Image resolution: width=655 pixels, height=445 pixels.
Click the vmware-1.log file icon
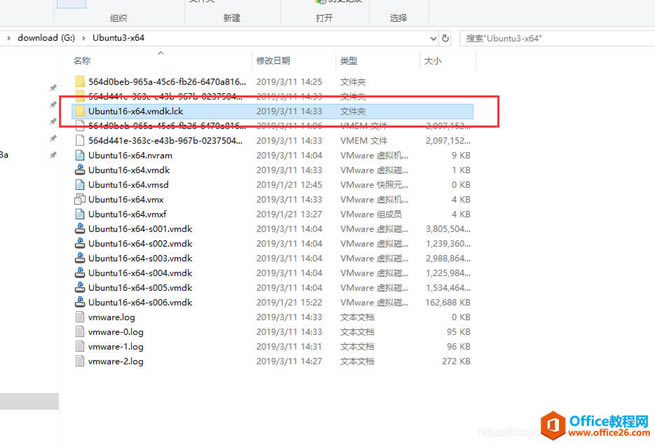(x=80, y=346)
